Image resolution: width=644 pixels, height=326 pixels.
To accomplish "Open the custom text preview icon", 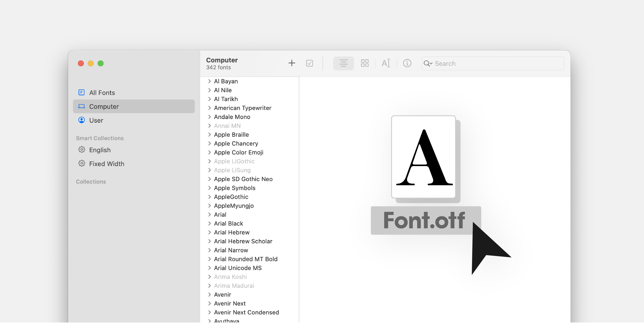I will [386, 63].
